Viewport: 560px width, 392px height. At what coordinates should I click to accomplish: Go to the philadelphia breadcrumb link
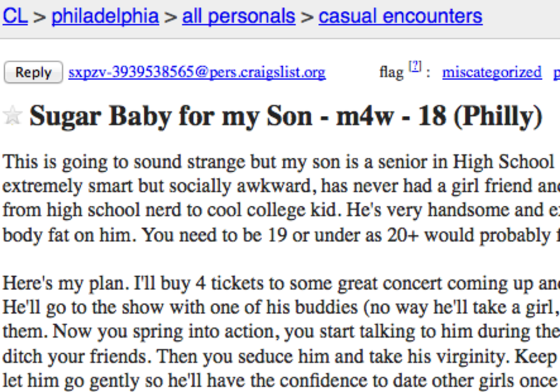coord(105,16)
